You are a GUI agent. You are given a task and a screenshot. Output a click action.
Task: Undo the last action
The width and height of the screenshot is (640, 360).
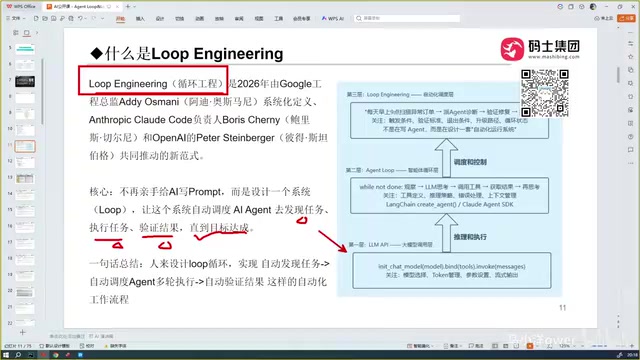[x=81, y=18]
